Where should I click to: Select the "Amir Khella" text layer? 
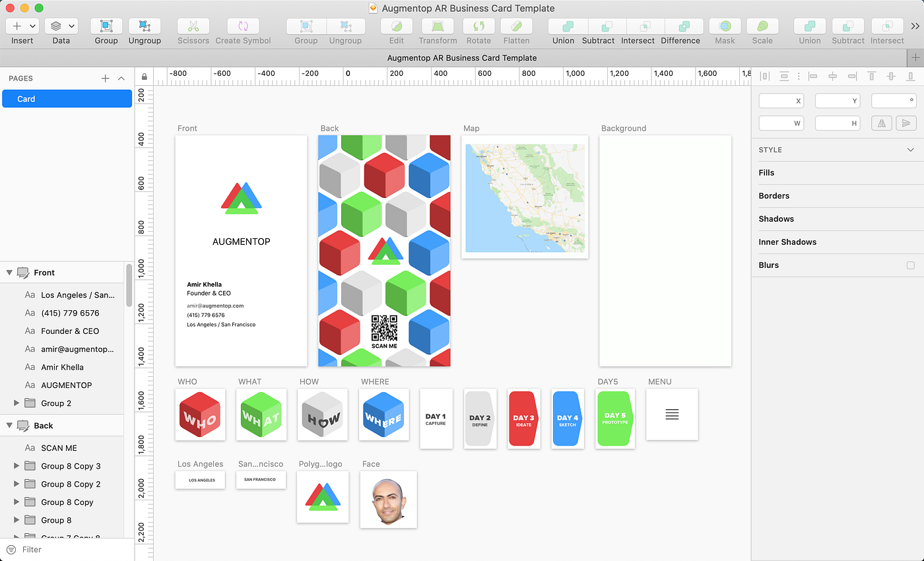[62, 367]
